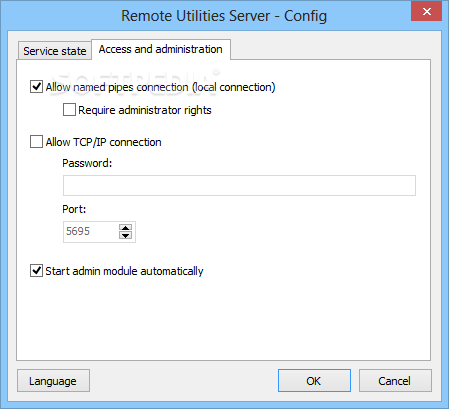Disable Start admin module automatically checkbox
The width and height of the screenshot is (449, 409).
click(36, 271)
